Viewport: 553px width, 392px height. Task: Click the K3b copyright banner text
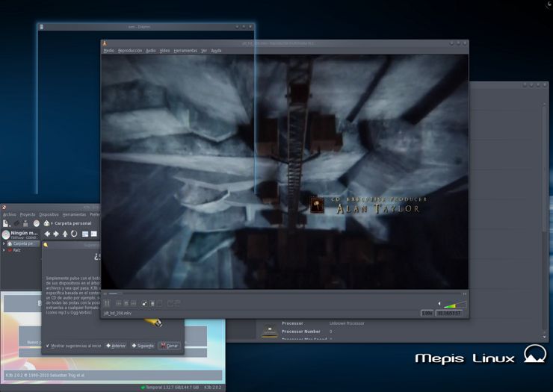[45, 375]
